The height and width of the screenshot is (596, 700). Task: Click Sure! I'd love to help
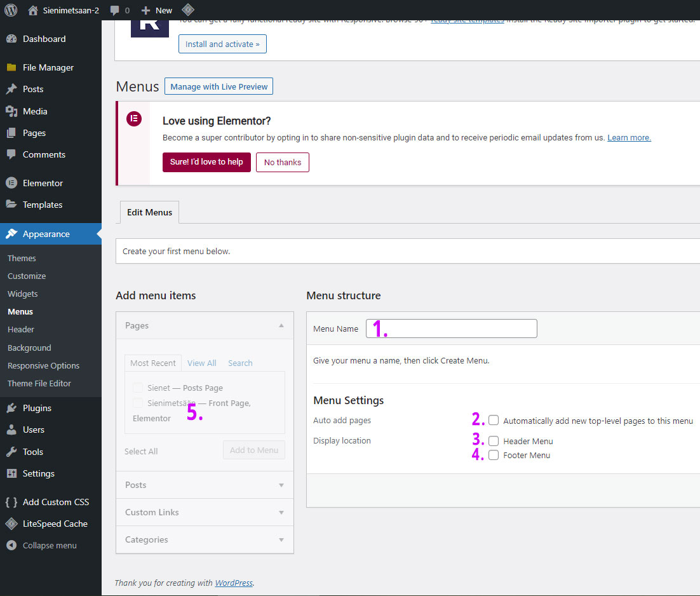tap(206, 162)
